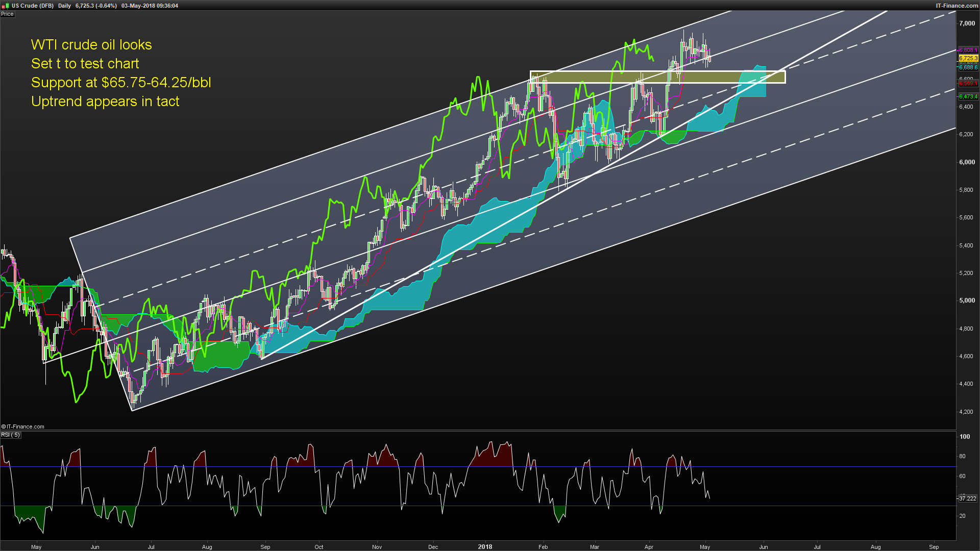Viewport: 980px width, 551px height.
Task: Select the 'WTI crude oil looks' annotation line
Action: click(x=91, y=45)
